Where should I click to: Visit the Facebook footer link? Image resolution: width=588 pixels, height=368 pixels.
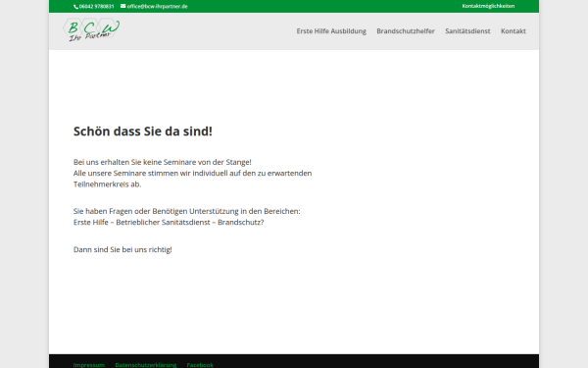(200, 365)
